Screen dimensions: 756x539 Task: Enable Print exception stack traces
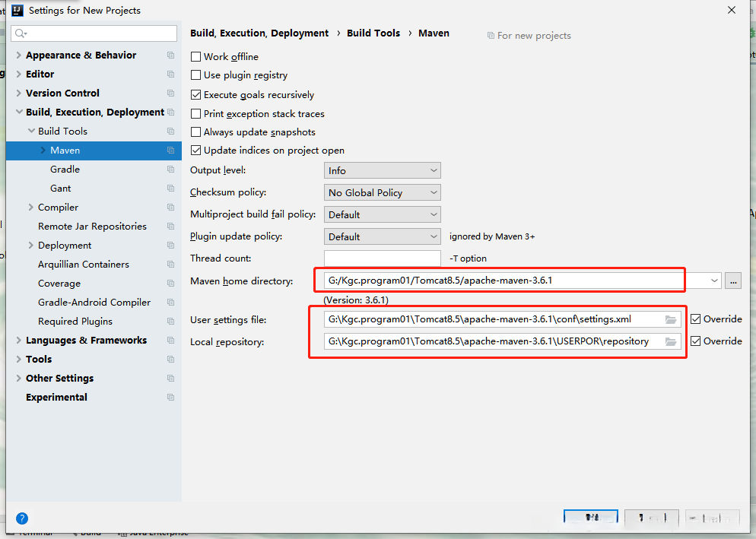195,114
